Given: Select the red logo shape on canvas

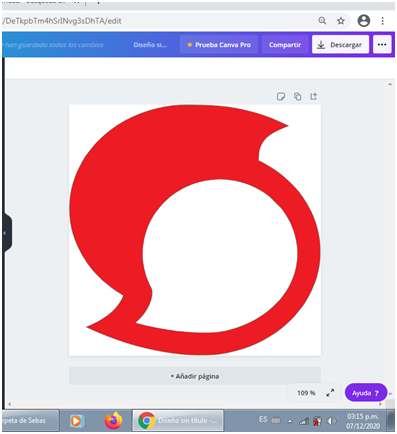Looking at the screenshot, I should click(195, 230).
